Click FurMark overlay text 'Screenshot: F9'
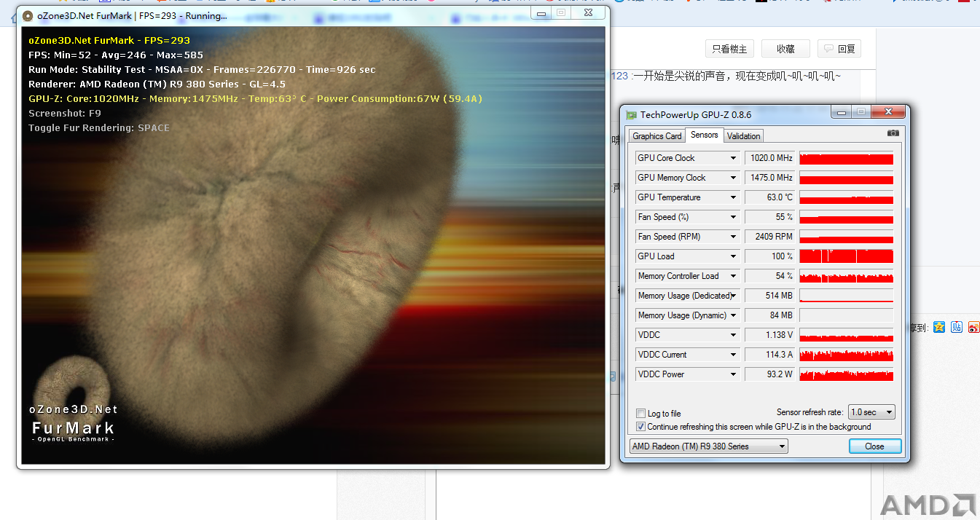This screenshot has height=520, width=980. pos(65,114)
